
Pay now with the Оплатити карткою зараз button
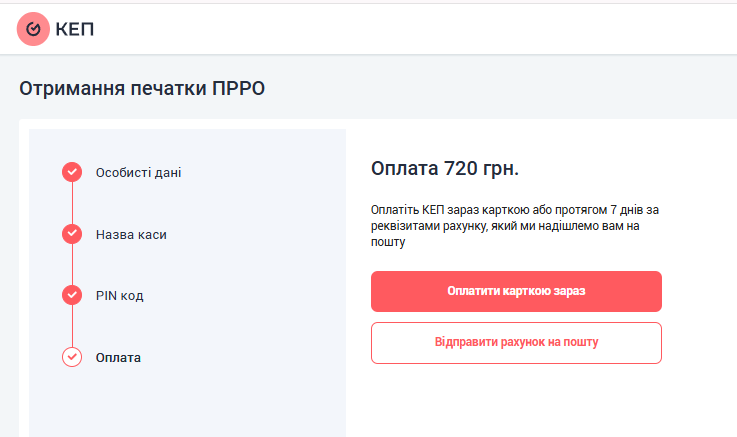pyautogui.click(x=516, y=291)
